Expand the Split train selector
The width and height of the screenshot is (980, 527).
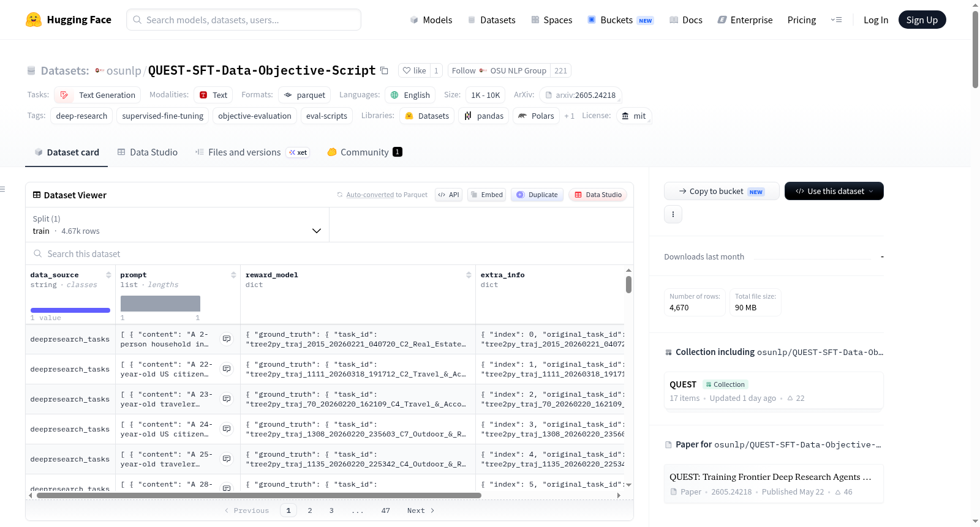click(178, 225)
